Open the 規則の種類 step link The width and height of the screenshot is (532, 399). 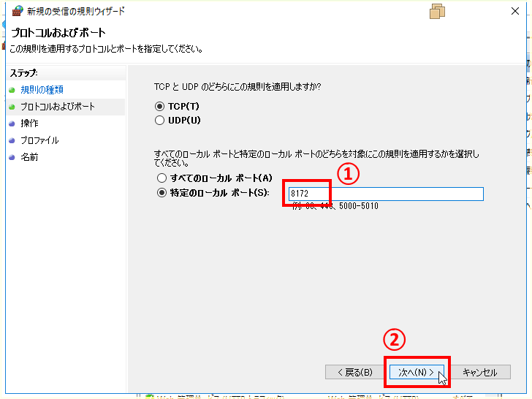pyautogui.click(x=42, y=90)
